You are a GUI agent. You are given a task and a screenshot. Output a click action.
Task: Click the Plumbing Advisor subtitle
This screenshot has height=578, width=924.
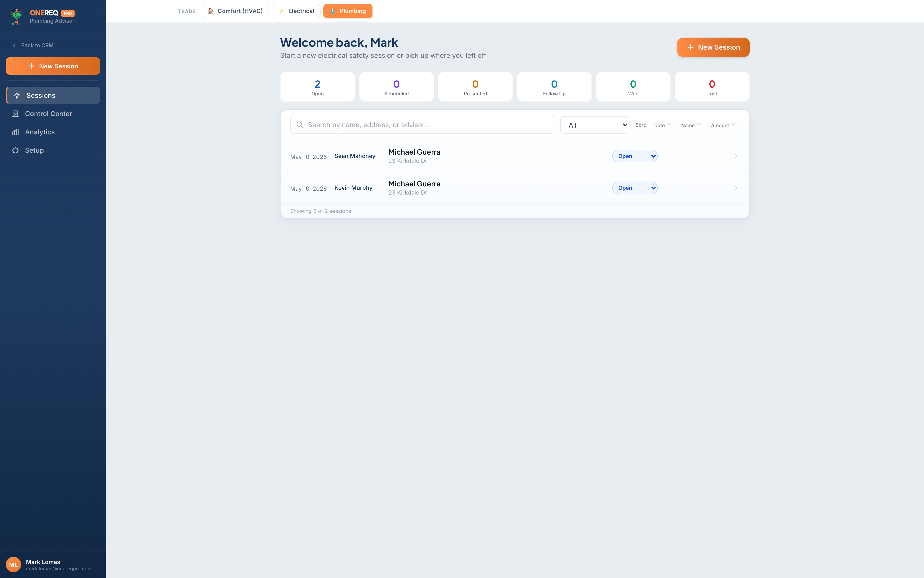pyautogui.click(x=52, y=21)
